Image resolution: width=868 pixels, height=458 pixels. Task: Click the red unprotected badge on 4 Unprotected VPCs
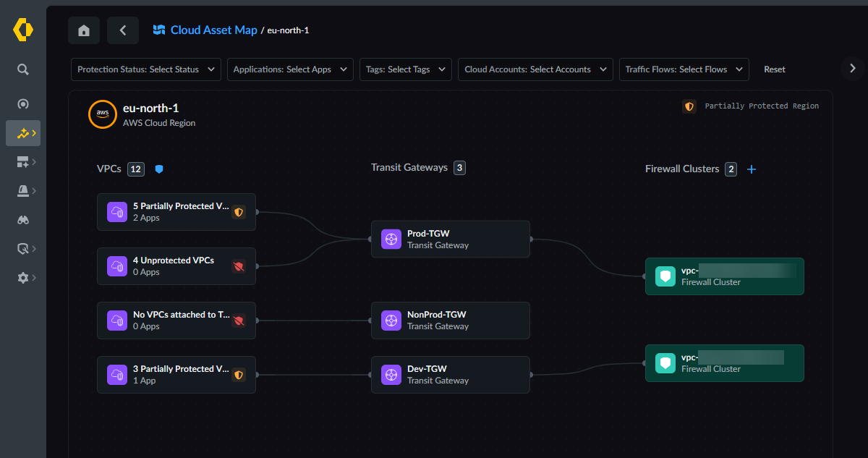239,266
